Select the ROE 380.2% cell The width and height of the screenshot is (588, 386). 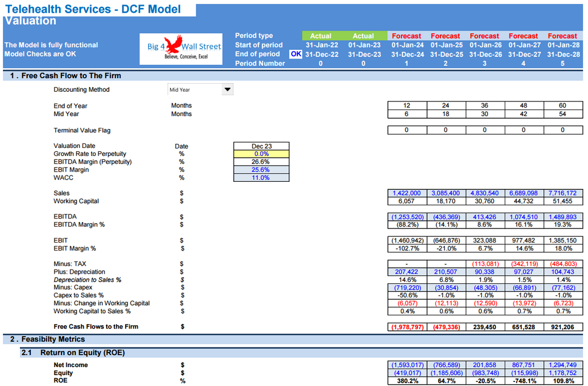[x=407, y=381]
